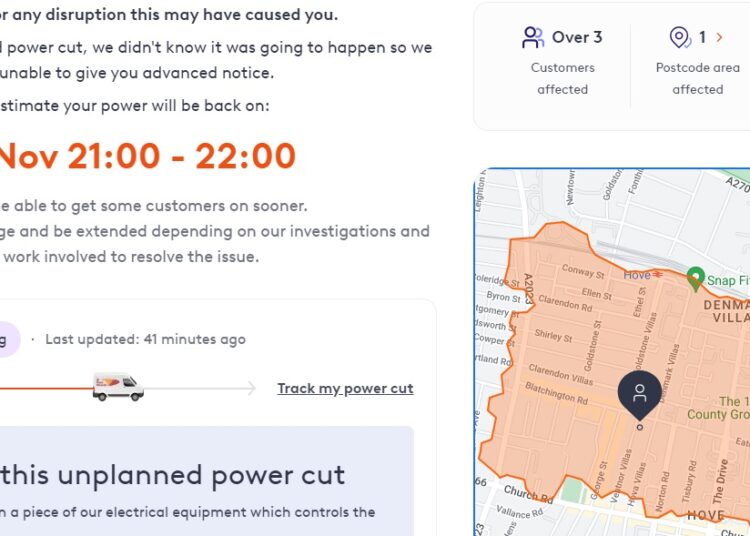Click the progress tracker line before the van

pyautogui.click(x=45, y=387)
